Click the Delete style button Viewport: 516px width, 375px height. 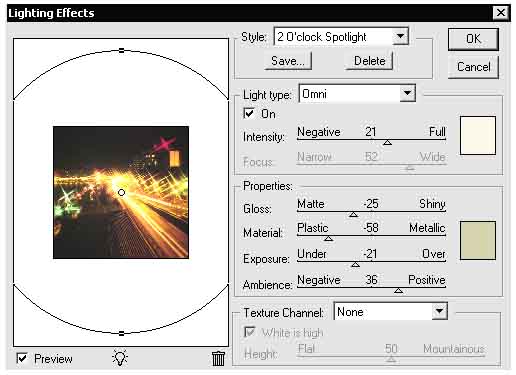(x=369, y=61)
